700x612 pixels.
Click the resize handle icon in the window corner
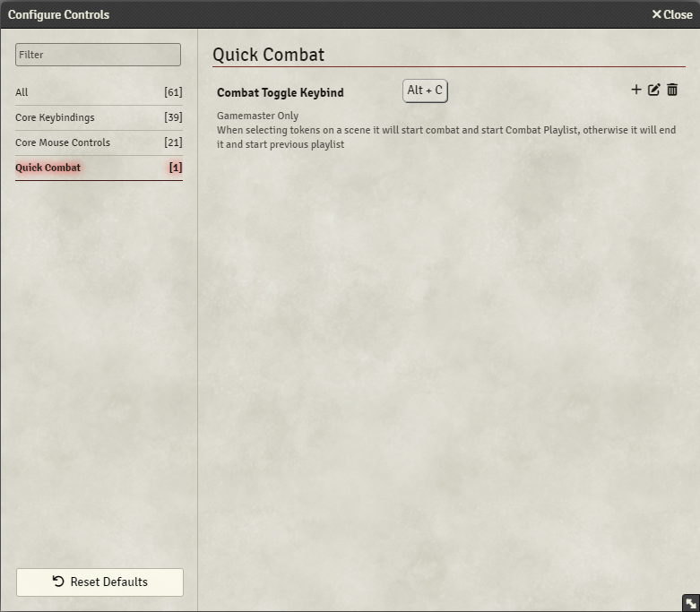coord(691,603)
